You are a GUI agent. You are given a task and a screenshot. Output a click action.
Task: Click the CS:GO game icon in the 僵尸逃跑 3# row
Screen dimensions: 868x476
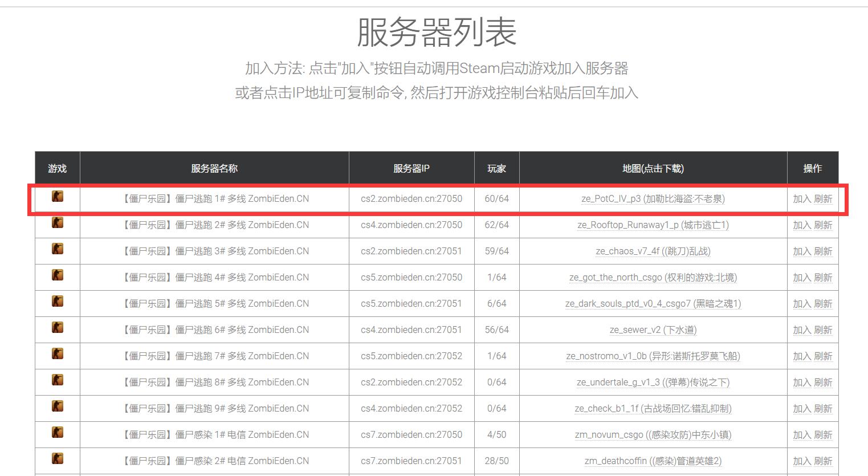(58, 249)
